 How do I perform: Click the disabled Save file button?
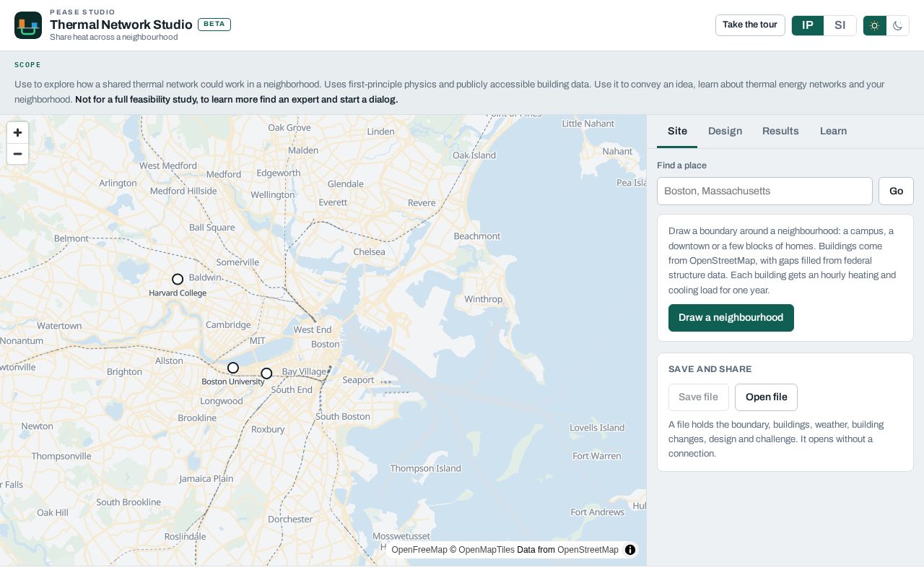(x=699, y=397)
